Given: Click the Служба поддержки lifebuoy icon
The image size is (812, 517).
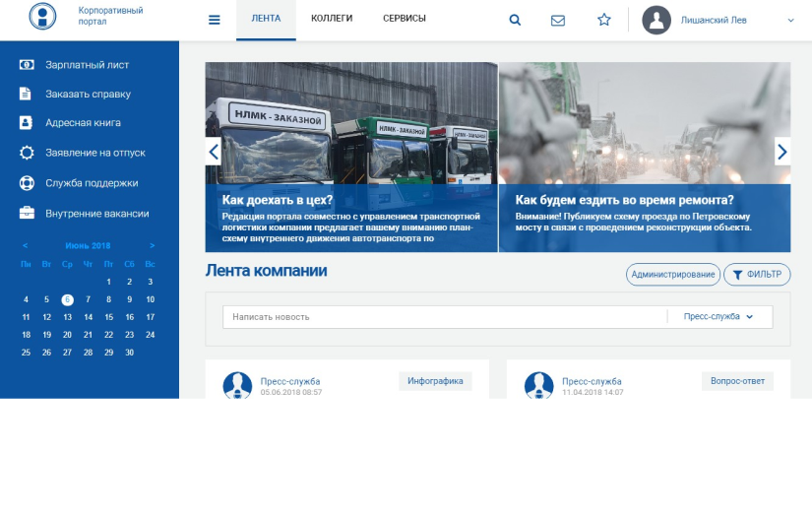Looking at the screenshot, I should [27, 183].
